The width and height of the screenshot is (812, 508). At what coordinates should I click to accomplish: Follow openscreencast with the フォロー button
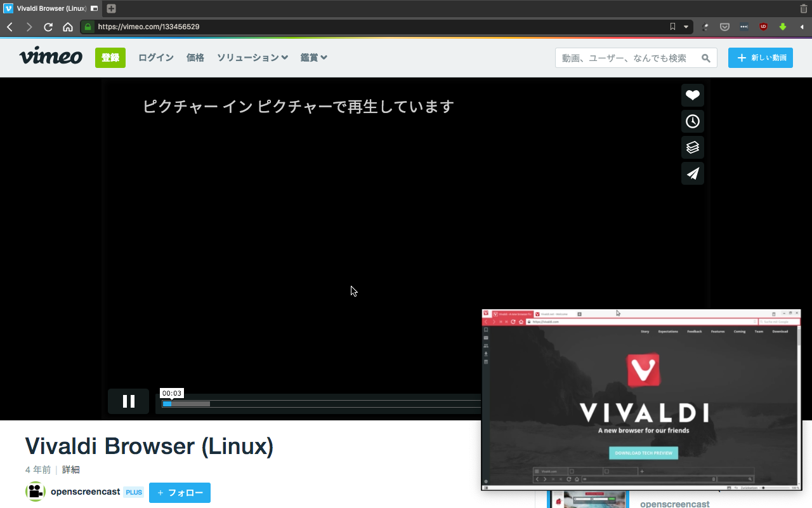(180, 493)
